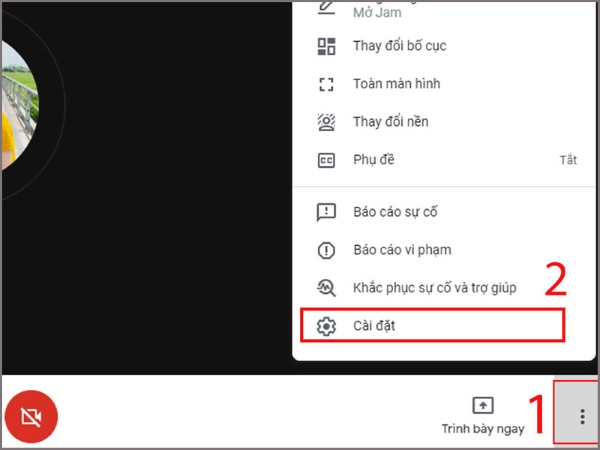Click the change layout grid icon
Viewport: 600px width, 450px height.
(327, 47)
